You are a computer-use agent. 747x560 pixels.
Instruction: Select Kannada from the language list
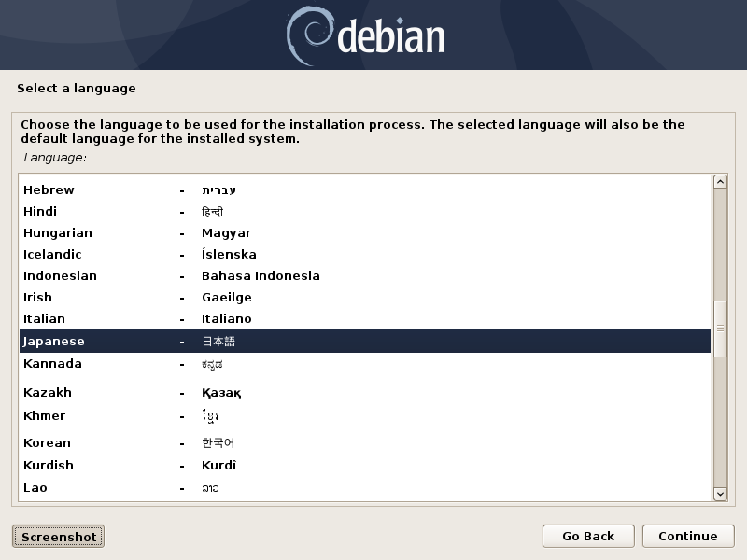tap(52, 364)
